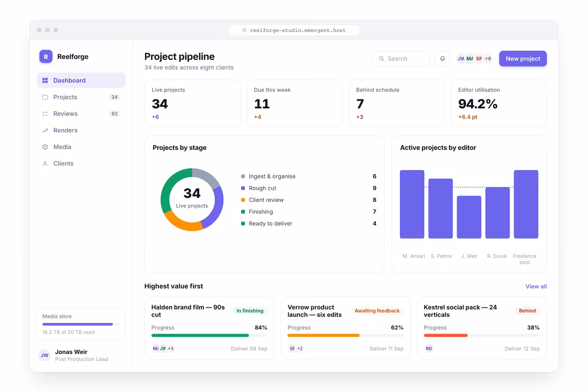Open notifications via the bell icon
The height and width of the screenshot is (392, 588).
tap(442, 59)
